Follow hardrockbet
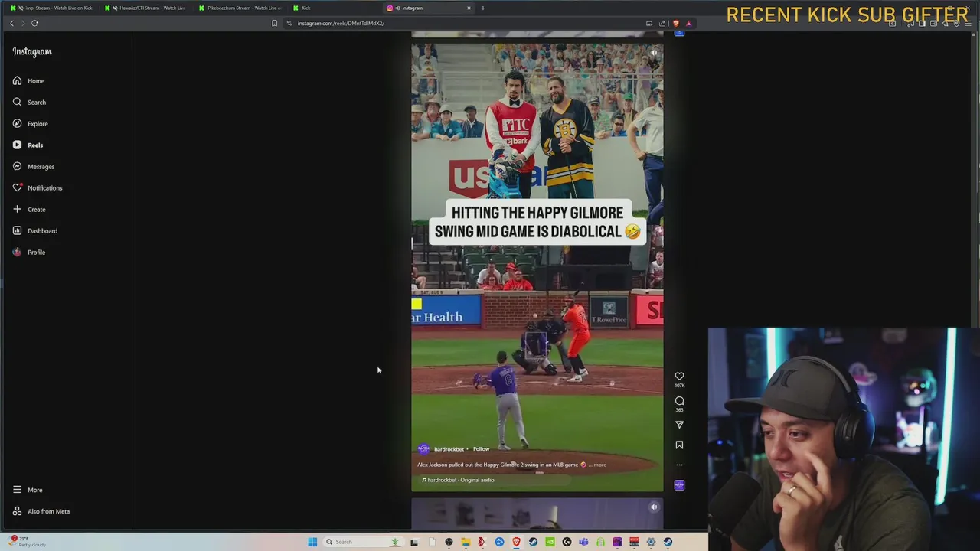 click(x=481, y=449)
